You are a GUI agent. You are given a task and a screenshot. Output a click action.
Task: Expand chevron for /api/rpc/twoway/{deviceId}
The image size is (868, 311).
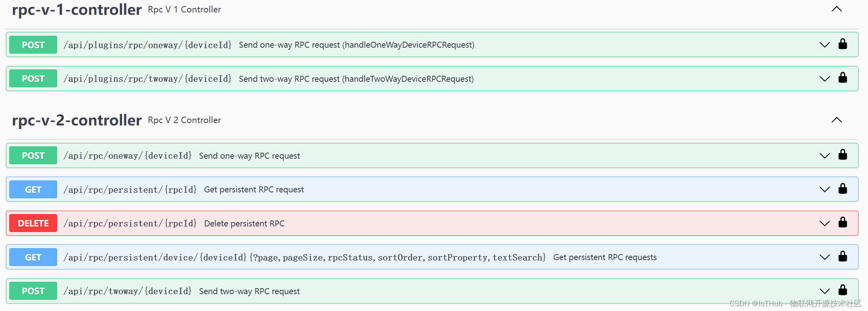(824, 291)
